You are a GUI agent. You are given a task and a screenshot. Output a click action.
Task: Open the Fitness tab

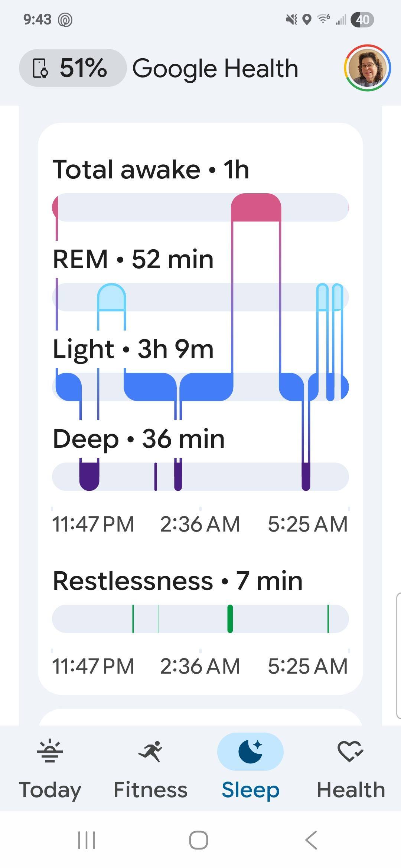point(150,769)
